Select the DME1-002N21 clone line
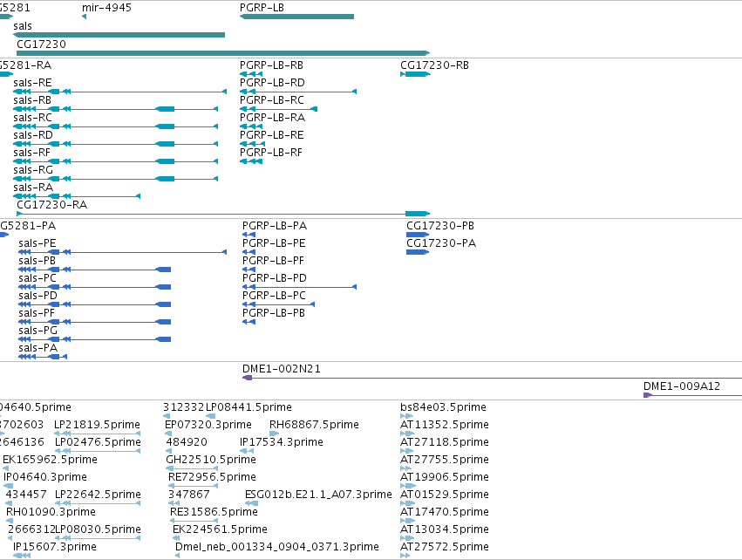Screen dimensions: 742x560 492,378
